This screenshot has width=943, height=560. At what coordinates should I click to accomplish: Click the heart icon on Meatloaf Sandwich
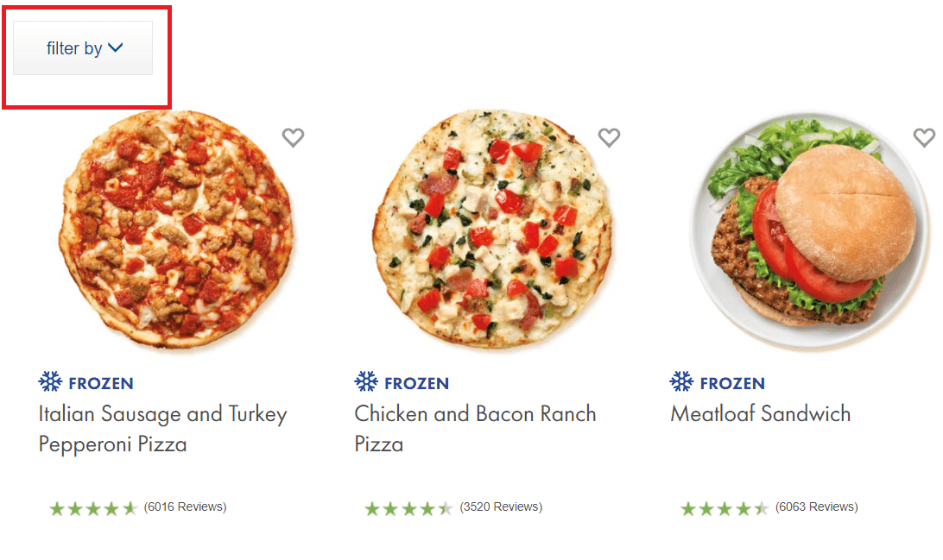pos(924,137)
